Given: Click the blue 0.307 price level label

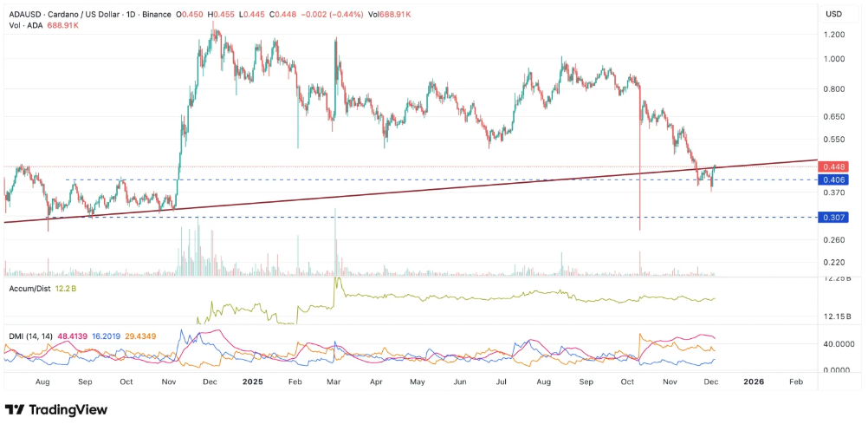Looking at the screenshot, I should click(835, 217).
